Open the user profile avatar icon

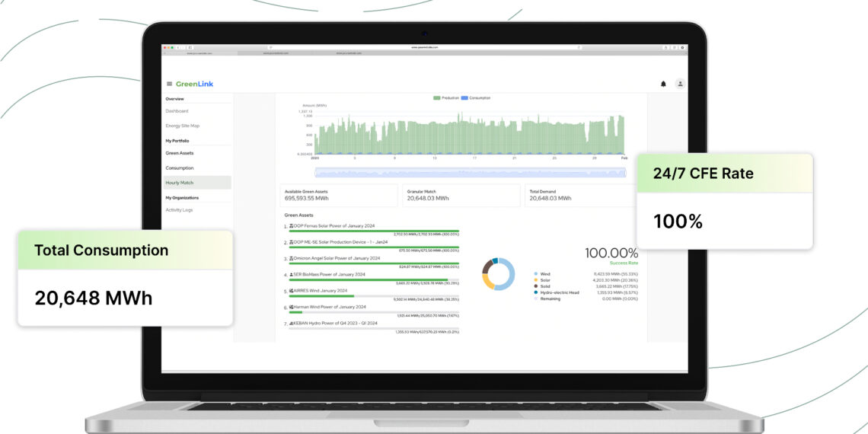[x=680, y=84]
